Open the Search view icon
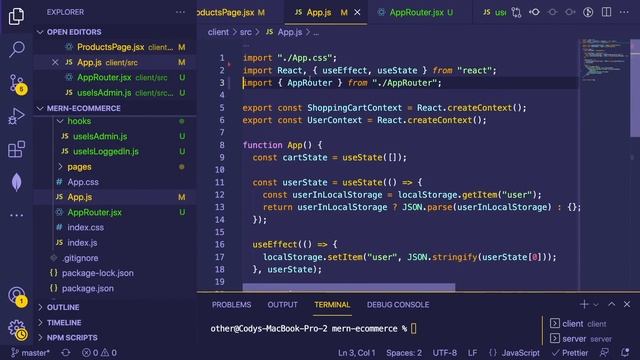This screenshot has height=360, width=640. [x=16, y=49]
